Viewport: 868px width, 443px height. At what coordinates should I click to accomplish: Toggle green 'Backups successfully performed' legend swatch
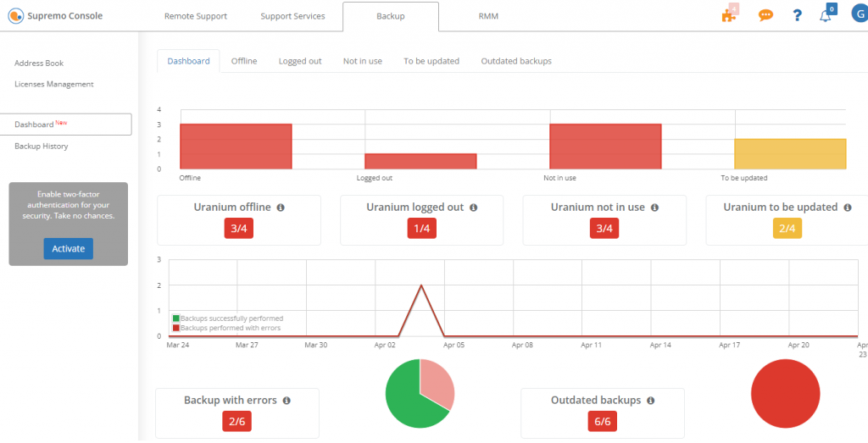point(176,318)
